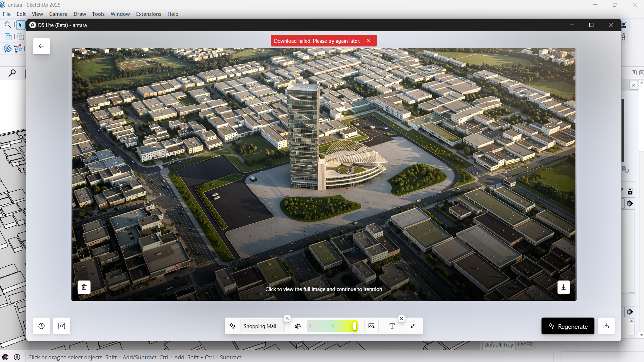Download the image using the overlay download icon

tap(563, 287)
